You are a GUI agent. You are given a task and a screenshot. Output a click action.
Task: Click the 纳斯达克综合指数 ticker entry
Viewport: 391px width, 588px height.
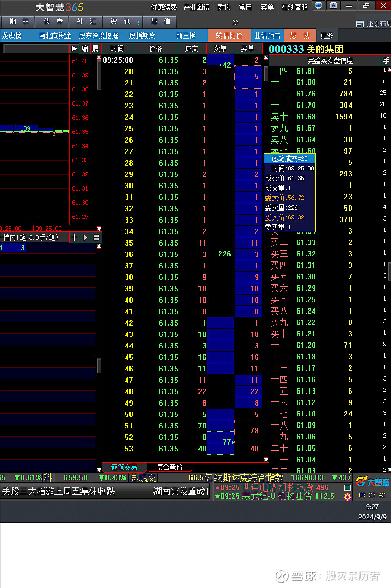(249, 478)
